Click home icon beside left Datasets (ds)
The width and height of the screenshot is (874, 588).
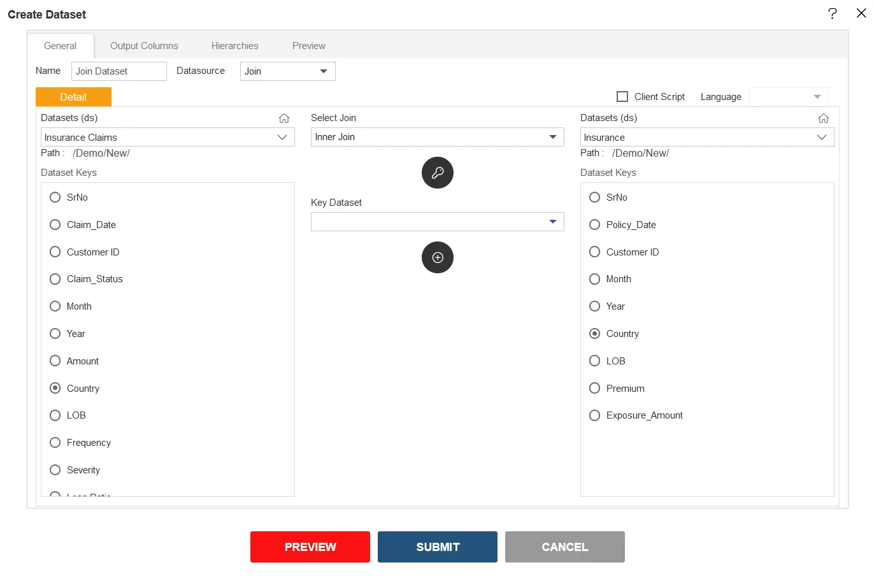[284, 118]
